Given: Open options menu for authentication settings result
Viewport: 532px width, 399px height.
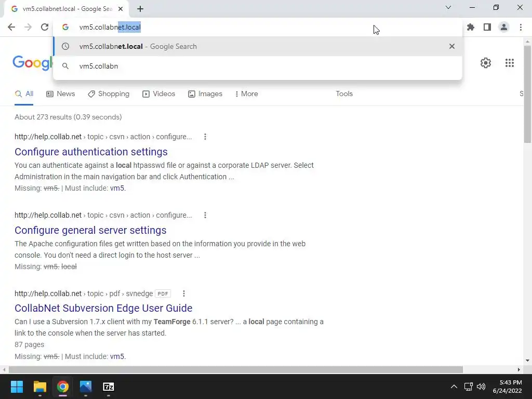Looking at the screenshot, I should (205, 137).
